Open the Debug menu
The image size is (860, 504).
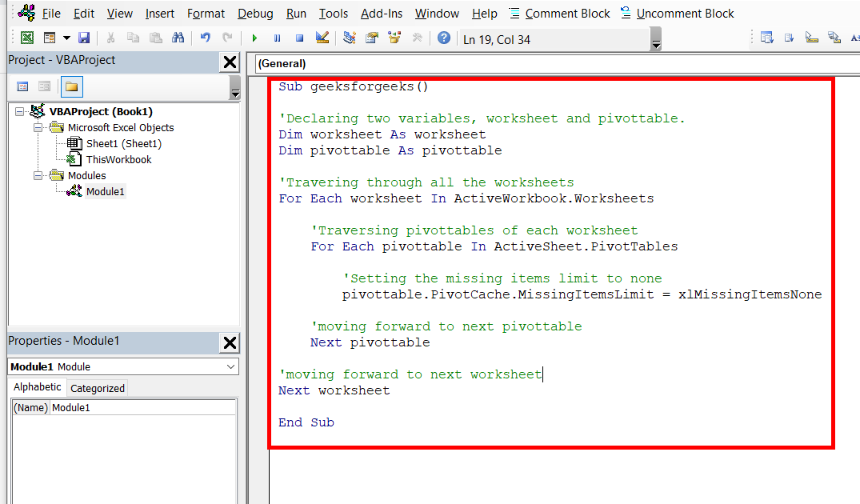255,13
